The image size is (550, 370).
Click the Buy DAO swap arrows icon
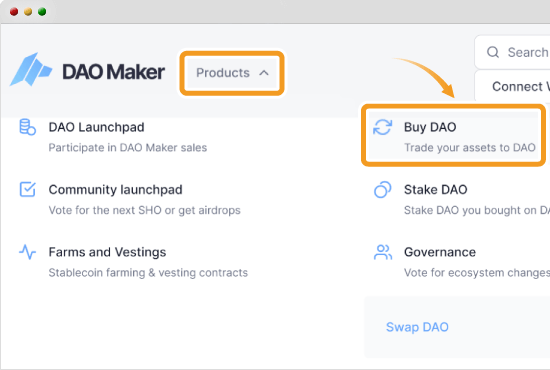tap(382, 127)
